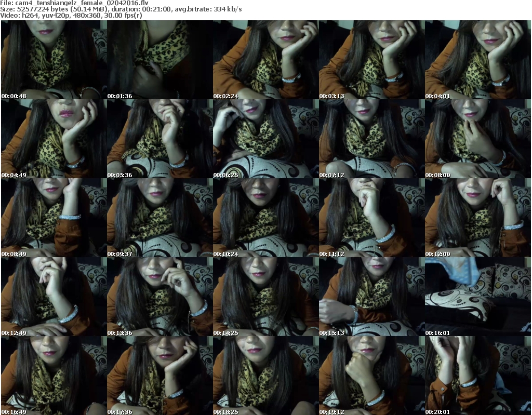Screen dimensions: 532x415
Task: Pick the frame labeled 00:05:36
Action: click(x=160, y=139)
